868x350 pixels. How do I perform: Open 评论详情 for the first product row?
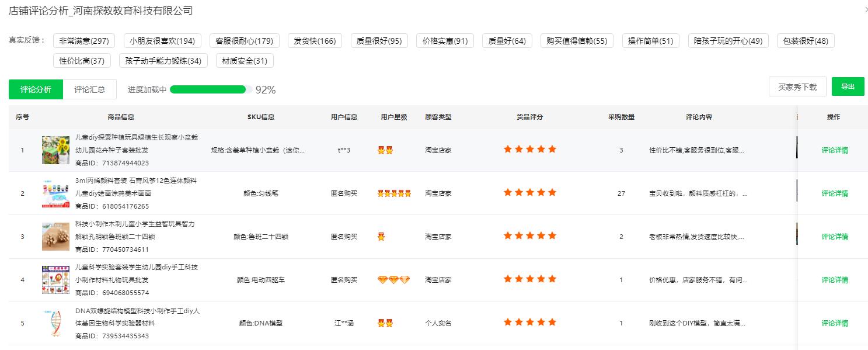834,150
